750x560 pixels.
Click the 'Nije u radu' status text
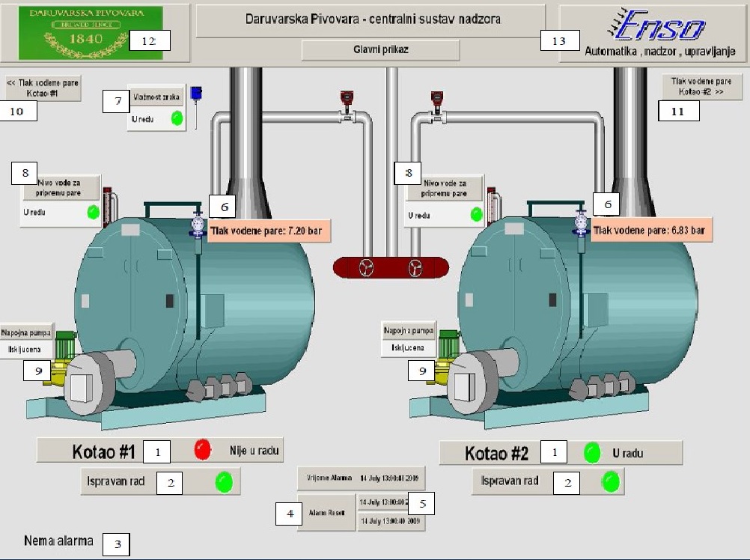click(x=254, y=451)
